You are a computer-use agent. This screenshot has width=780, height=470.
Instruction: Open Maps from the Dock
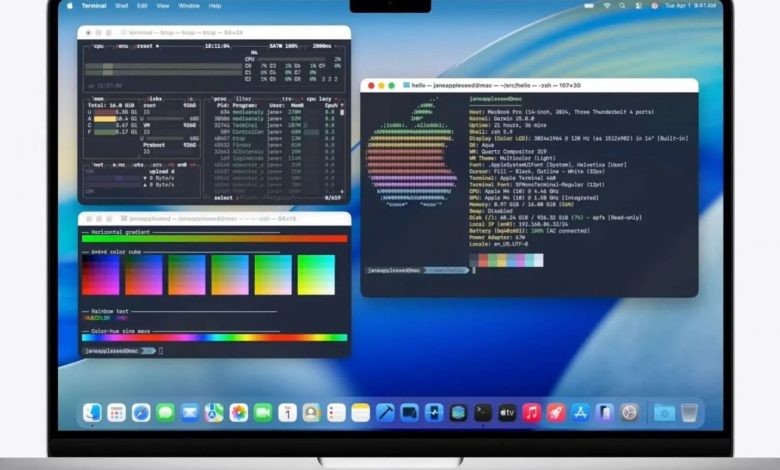[x=214, y=412]
